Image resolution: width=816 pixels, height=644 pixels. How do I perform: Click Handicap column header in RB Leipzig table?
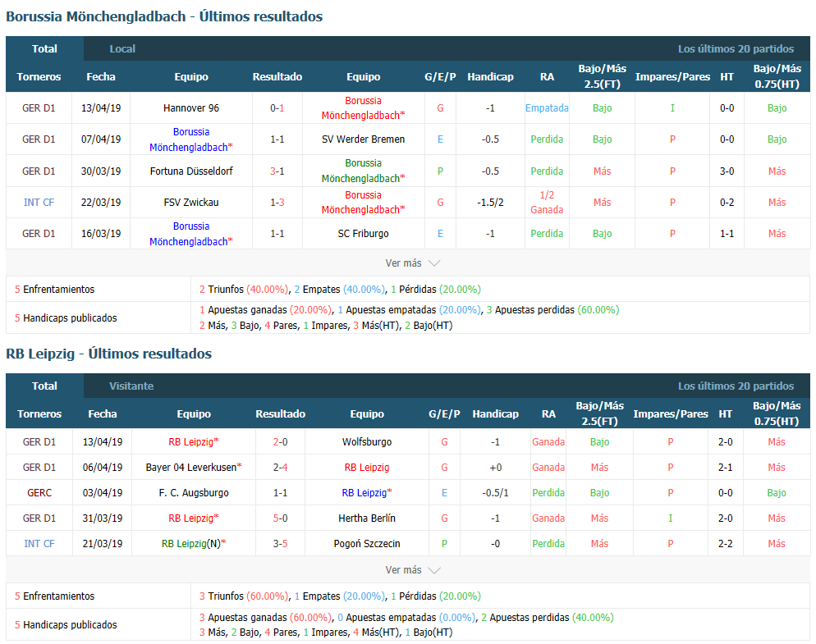click(x=496, y=414)
